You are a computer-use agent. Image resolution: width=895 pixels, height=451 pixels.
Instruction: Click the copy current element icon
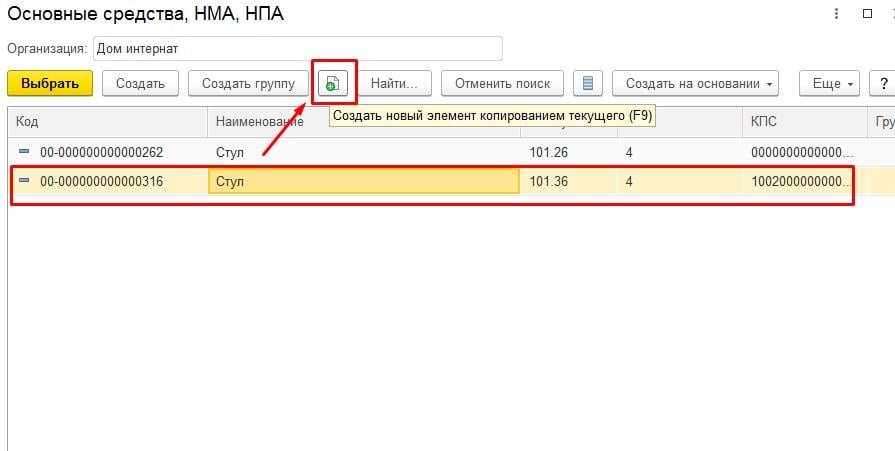tap(332, 84)
